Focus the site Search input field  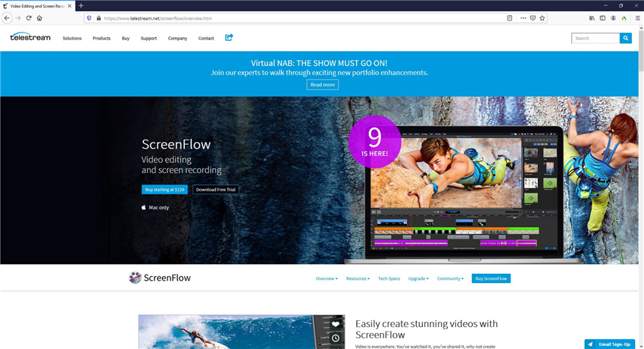tap(596, 38)
